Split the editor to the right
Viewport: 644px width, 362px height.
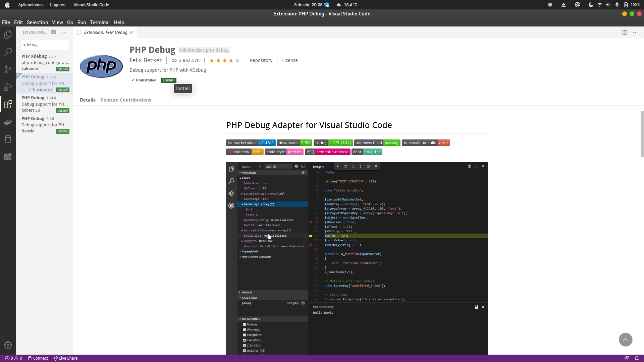click(625, 33)
